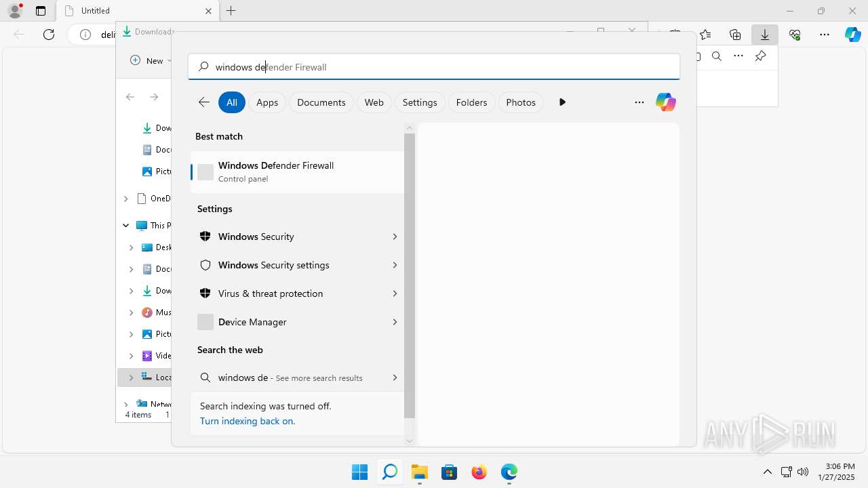Image resolution: width=868 pixels, height=488 pixels.
Task: Open a new tab in Edge
Action: coord(231,11)
